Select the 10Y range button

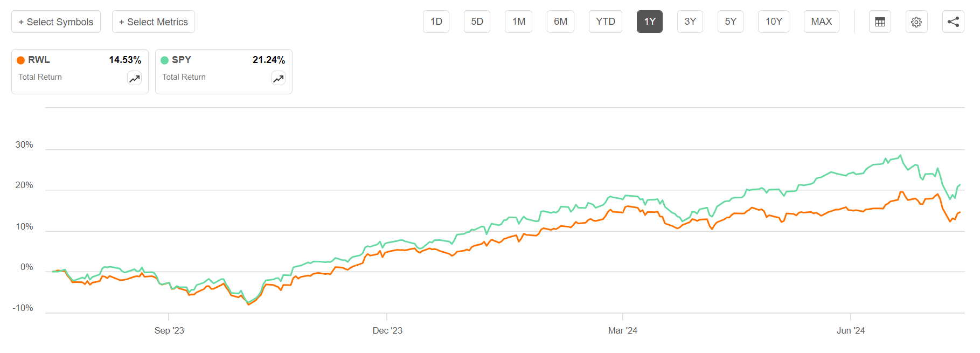point(773,22)
